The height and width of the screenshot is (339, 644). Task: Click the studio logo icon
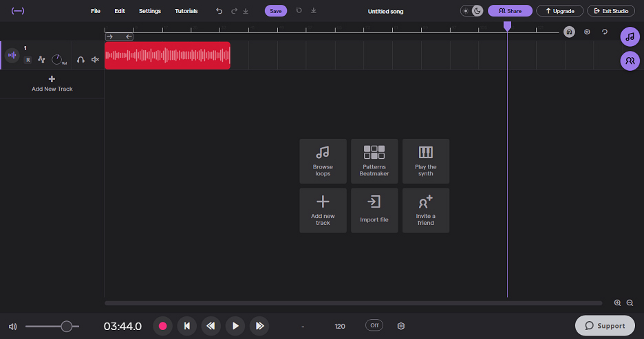18,11
